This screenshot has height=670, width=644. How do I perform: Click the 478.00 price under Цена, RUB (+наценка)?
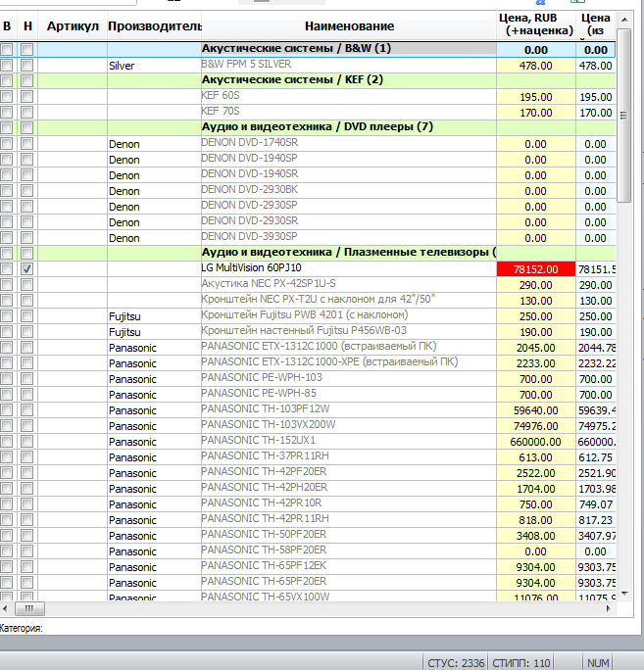(536, 66)
